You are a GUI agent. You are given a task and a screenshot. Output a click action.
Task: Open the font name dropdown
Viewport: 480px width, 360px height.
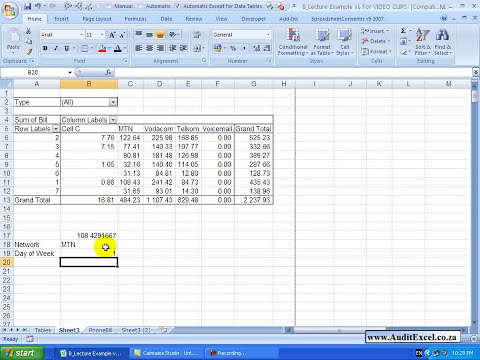[81, 35]
